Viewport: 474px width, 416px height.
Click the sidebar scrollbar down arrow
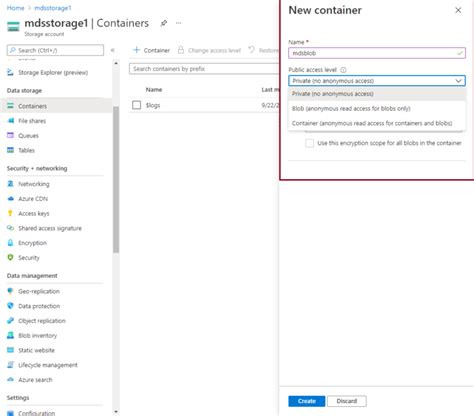(116, 412)
